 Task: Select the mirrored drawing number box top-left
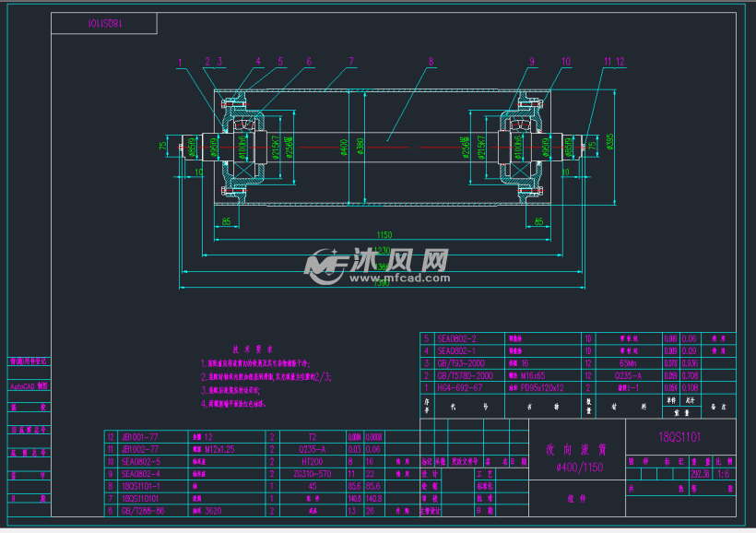104,25
